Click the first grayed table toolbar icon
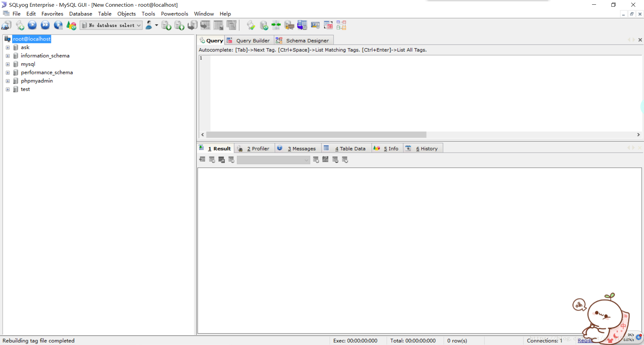Image resolution: width=644 pixels, height=345 pixels. tap(205, 25)
